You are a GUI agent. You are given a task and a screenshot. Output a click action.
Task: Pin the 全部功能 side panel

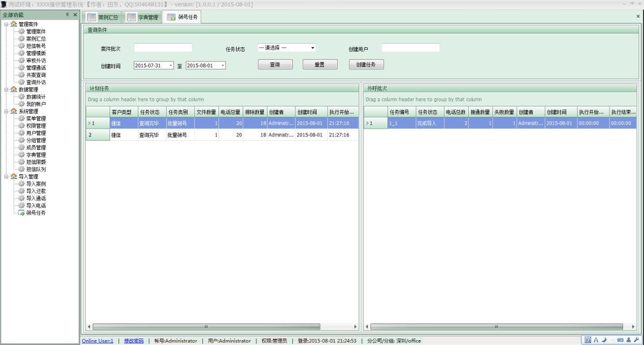point(67,15)
